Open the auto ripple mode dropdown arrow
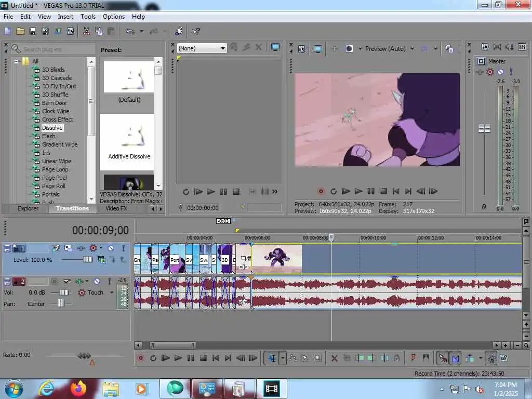Screen dimensions: 532x399 coord(480,358)
